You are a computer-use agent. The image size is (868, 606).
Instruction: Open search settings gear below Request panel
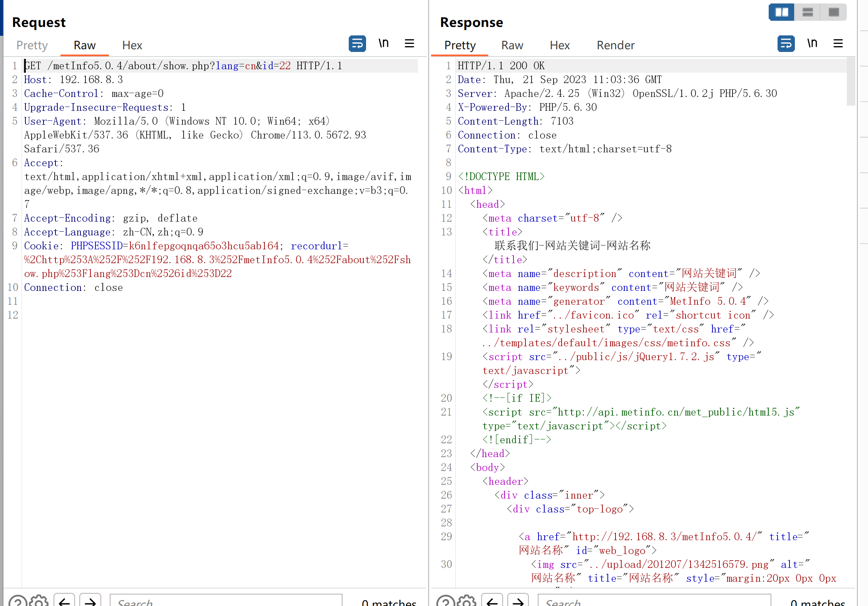coord(39,601)
